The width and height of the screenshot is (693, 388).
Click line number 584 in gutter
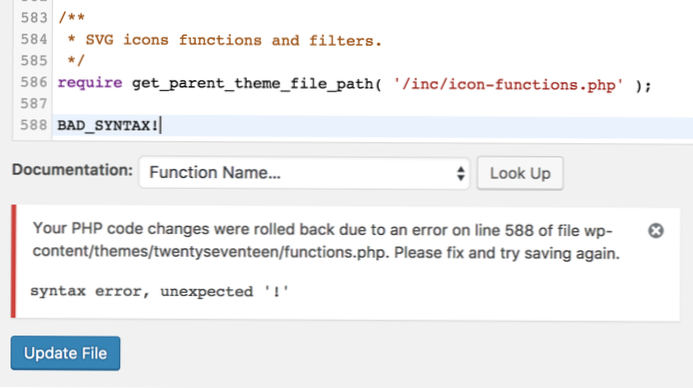point(34,39)
